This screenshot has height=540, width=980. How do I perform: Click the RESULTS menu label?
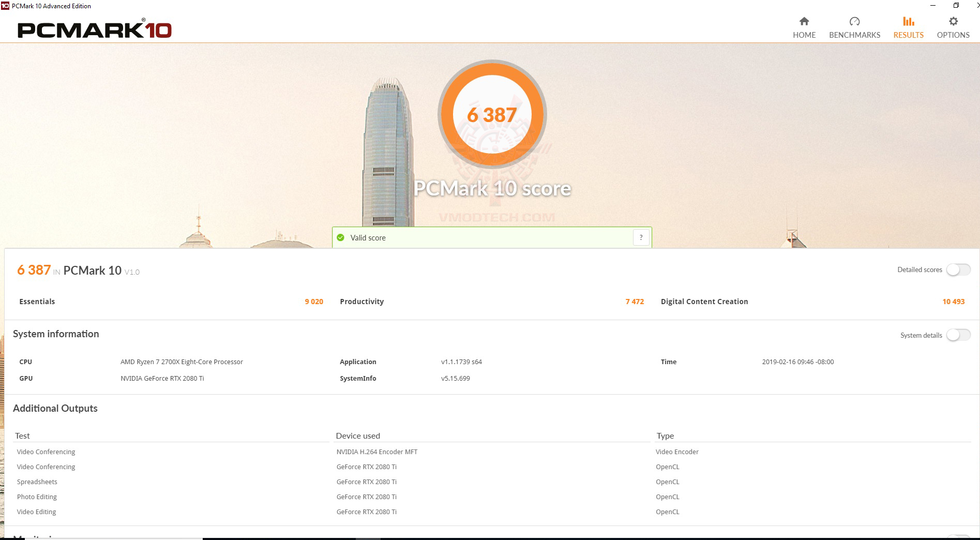(x=908, y=35)
